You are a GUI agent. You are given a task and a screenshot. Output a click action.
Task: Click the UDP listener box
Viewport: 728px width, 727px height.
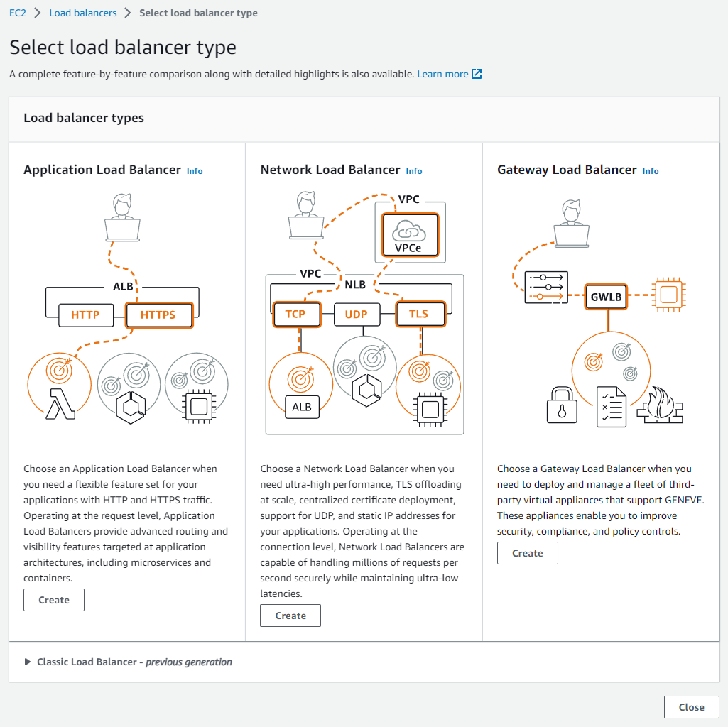pos(357,315)
